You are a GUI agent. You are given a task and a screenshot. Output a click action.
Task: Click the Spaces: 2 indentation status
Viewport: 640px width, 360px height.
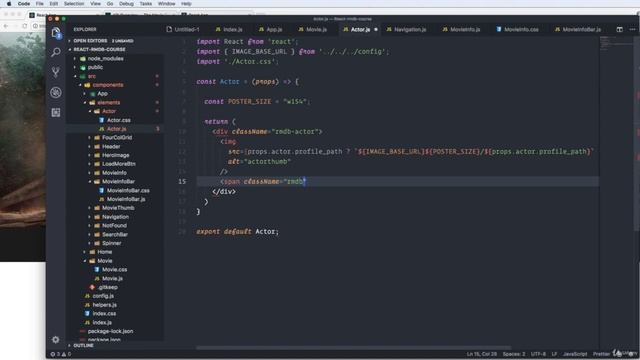(513, 354)
